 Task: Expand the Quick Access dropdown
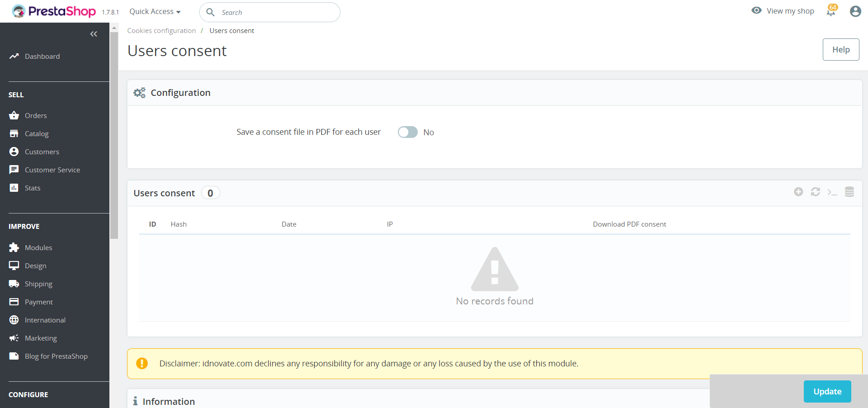155,12
